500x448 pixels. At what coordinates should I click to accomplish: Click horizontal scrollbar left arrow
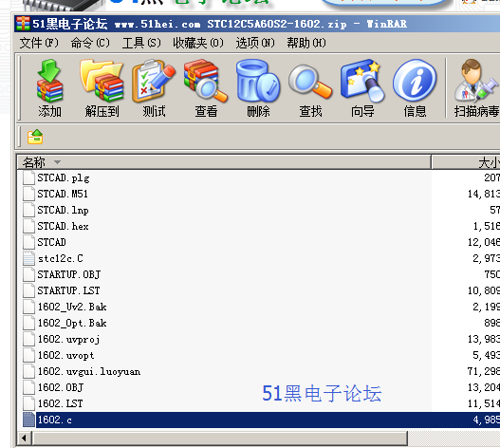(x=24, y=439)
